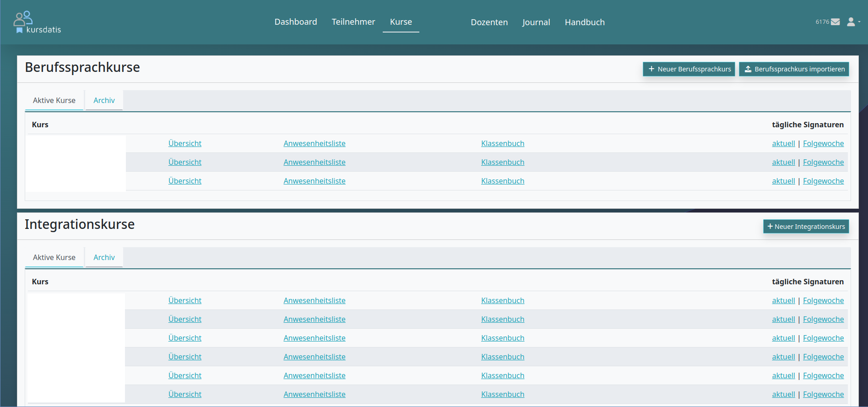
Task: Go to the Dashboard menu item
Action: (296, 22)
